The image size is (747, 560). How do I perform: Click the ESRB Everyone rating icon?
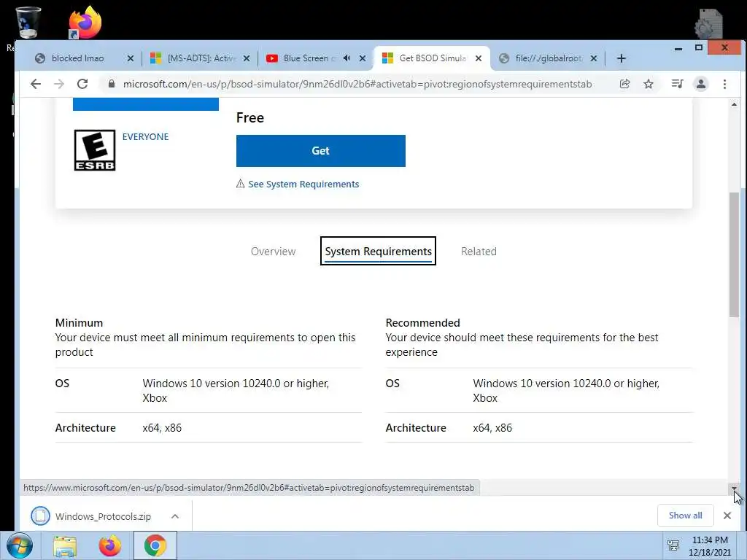click(x=95, y=150)
